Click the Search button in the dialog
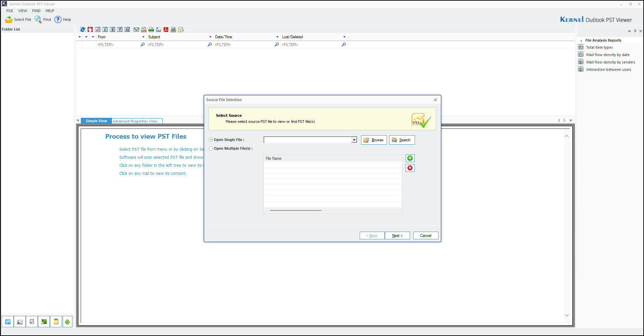Screen dimensions: 644x336 (x=402, y=140)
